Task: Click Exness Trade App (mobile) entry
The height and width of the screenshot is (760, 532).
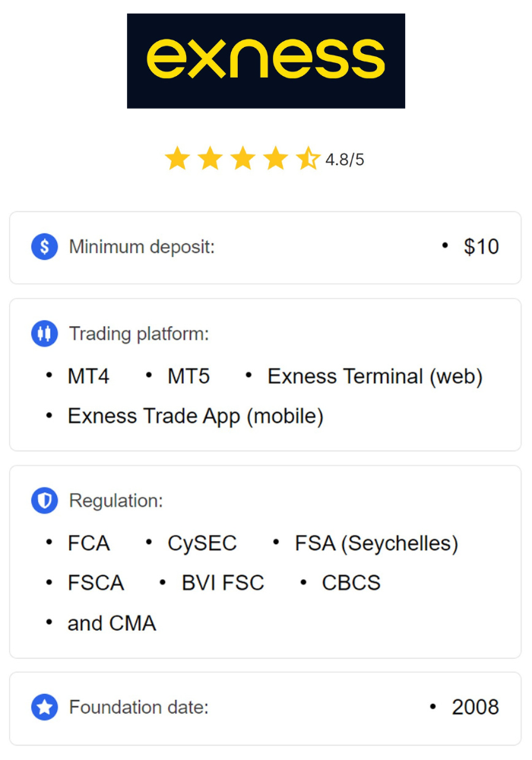Action: (x=195, y=416)
